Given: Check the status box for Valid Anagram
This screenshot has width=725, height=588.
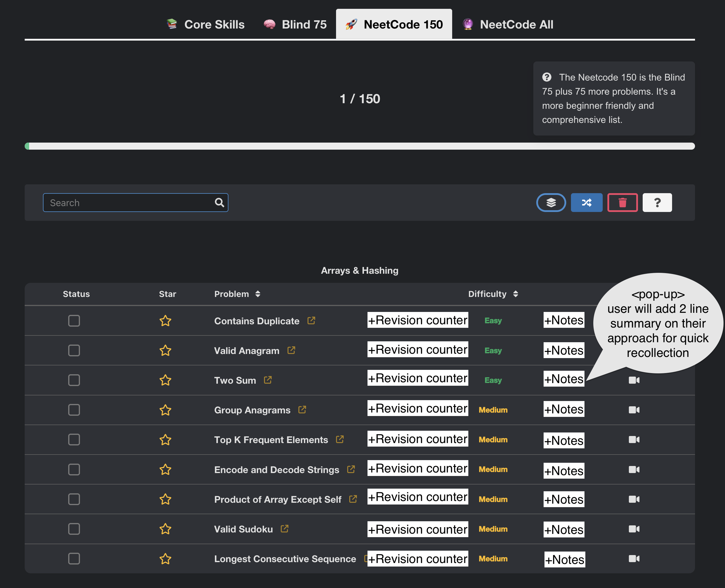Looking at the screenshot, I should click(x=74, y=350).
